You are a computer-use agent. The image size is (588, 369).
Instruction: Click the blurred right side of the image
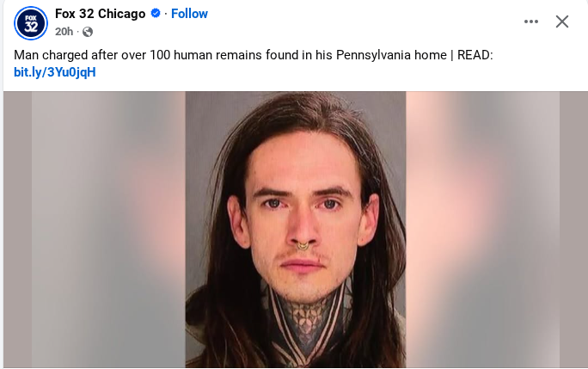pyautogui.click(x=497, y=230)
